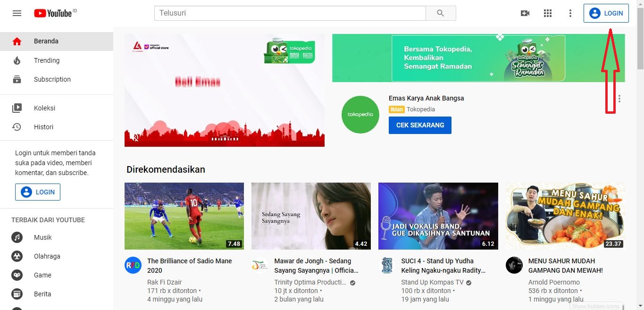Viewport: 644px width, 310px height.
Task: Click the CEK SEKARANG button
Action: click(x=420, y=125)
